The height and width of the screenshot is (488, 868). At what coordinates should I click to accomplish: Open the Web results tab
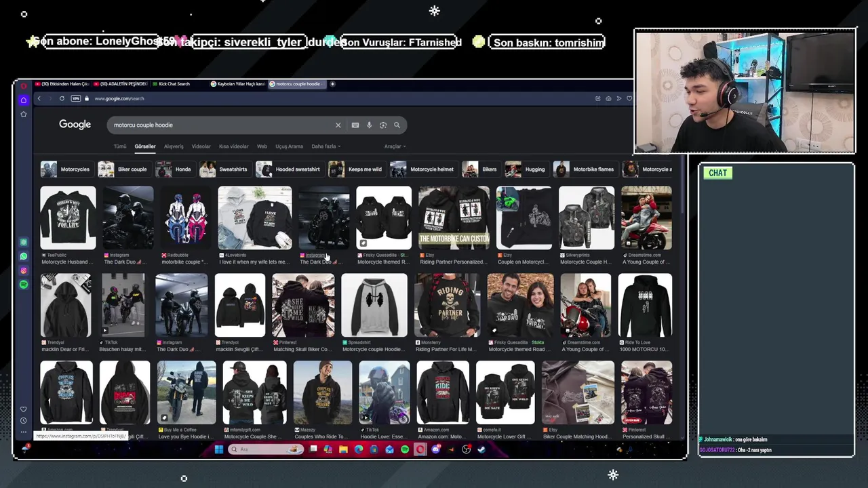tap(262, 146)
